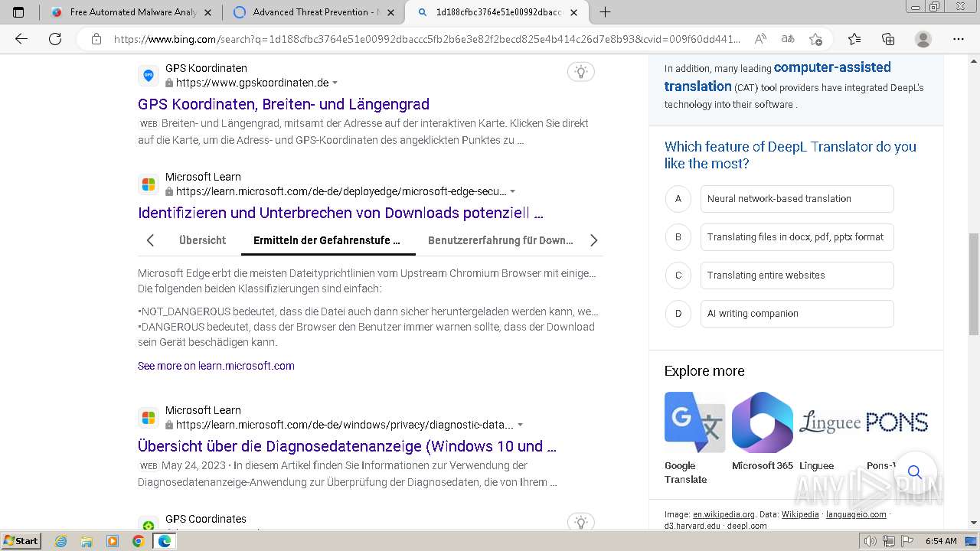980x551 pixels.
Task: Click the taskbar clock 6:54 AM
Action: click(941, 541)
